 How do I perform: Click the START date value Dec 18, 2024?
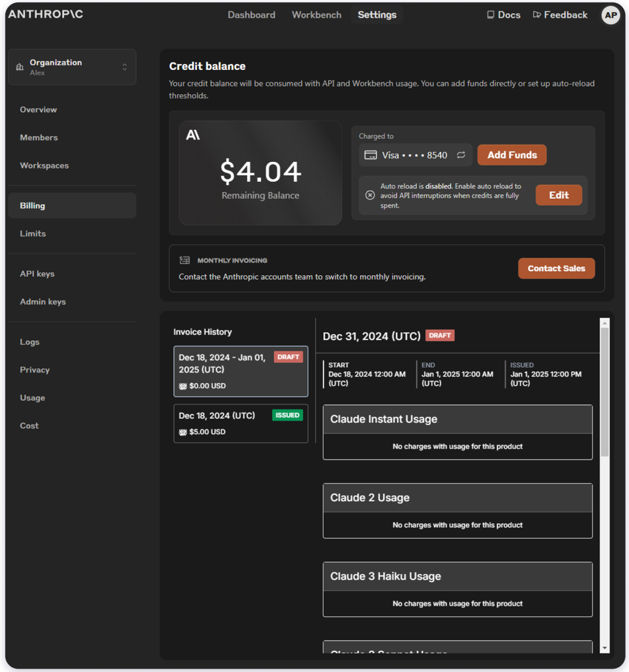pyautogui.click(x=367, y=379)
